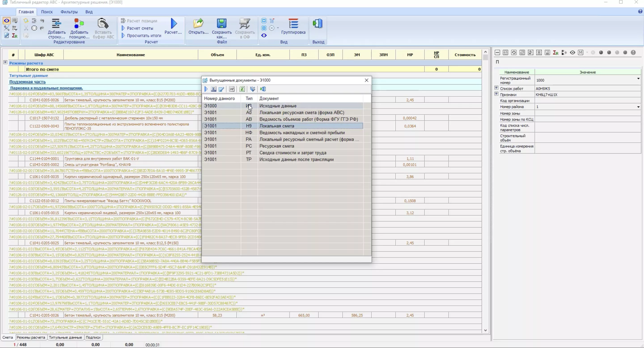The image size is (644, 348).
Task: Click the main table vertical scrollbar down arrow
Action: pos(485,330)
